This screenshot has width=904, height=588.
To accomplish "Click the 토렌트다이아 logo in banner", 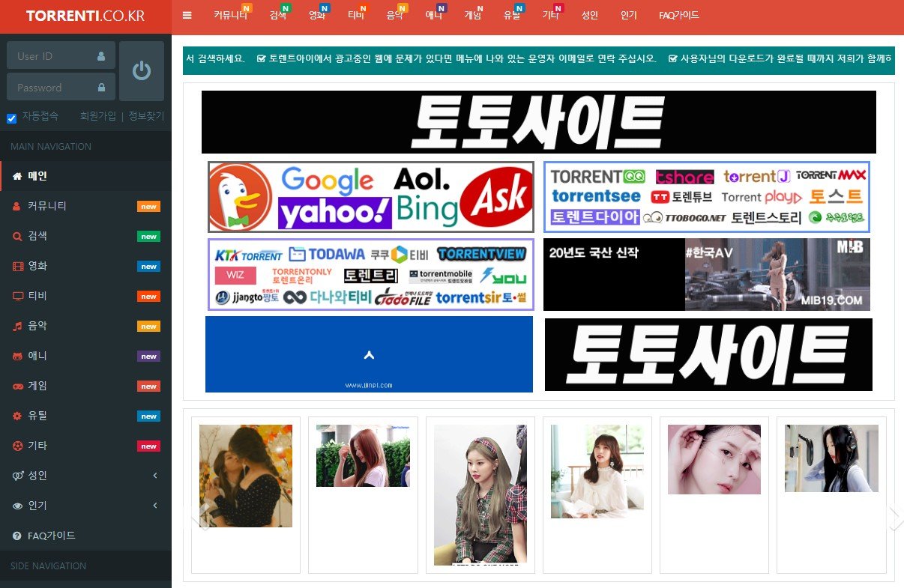I will 595,217.
